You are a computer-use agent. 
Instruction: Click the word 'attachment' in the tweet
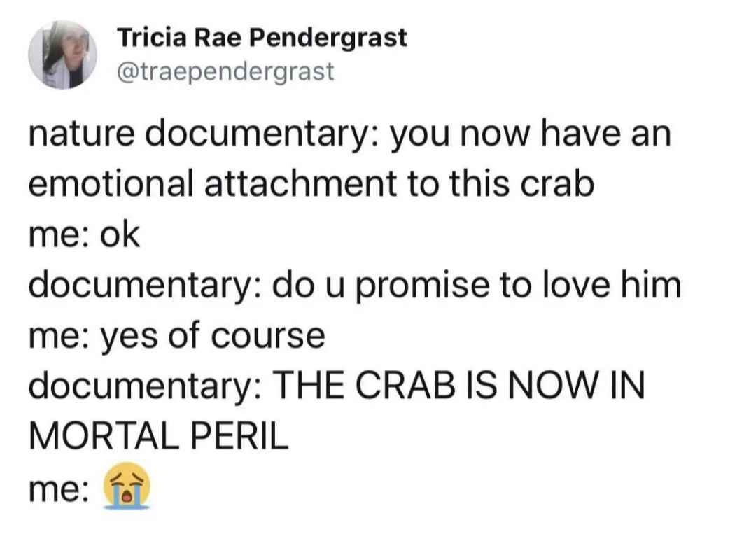point(301,183)
